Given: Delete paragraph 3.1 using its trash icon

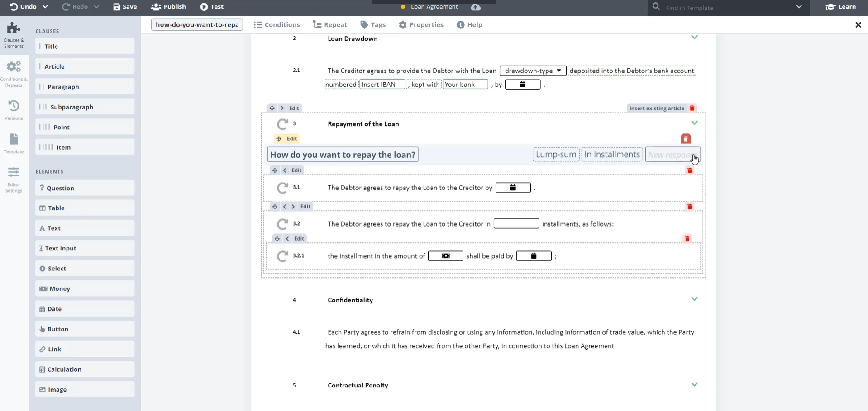Looking at the screenshot, I should pos(690,170).
